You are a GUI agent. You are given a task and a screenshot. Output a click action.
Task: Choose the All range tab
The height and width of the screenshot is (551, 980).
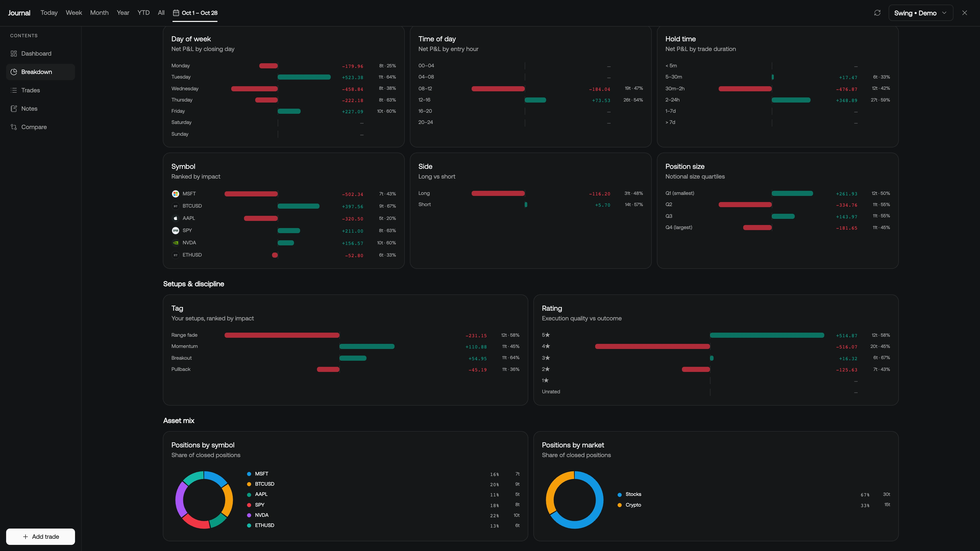pos(161,12)
